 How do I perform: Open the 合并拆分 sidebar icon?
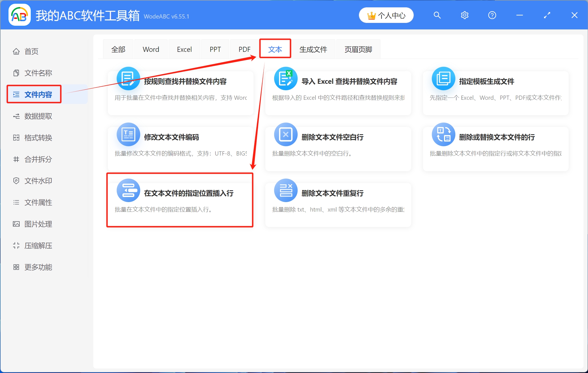(16, 159)
